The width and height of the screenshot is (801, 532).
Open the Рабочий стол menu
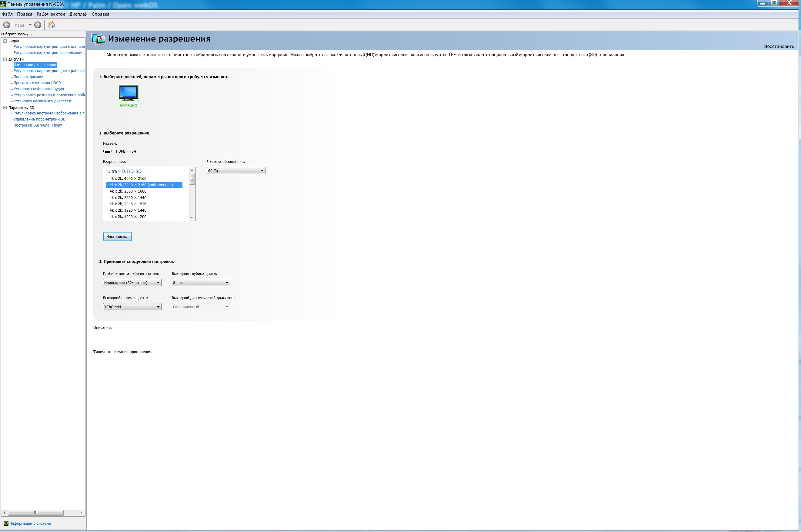[51, 14]
